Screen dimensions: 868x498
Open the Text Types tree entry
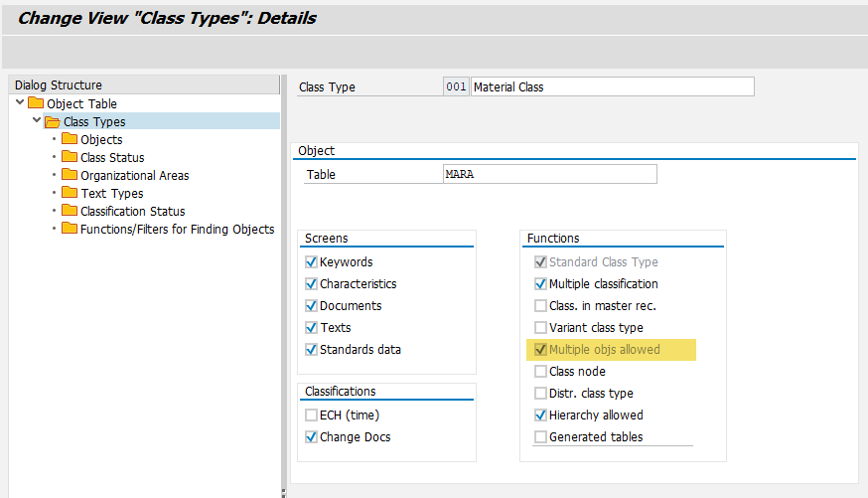[112, 193]
